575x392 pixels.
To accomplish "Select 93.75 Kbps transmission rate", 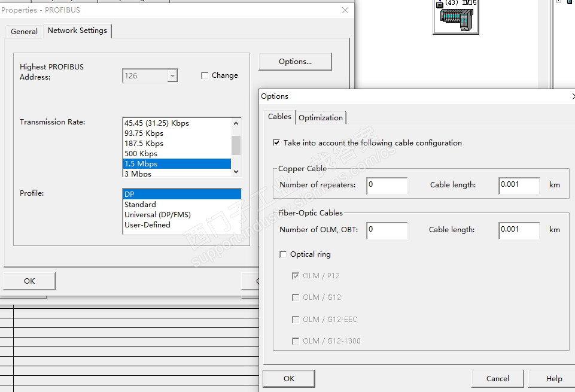I will point(177,133).
